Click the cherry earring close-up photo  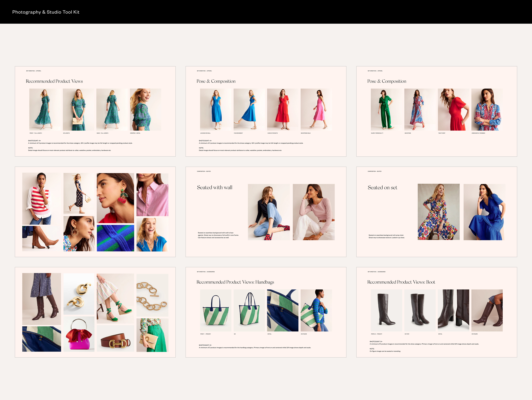(x=115, y=198)
